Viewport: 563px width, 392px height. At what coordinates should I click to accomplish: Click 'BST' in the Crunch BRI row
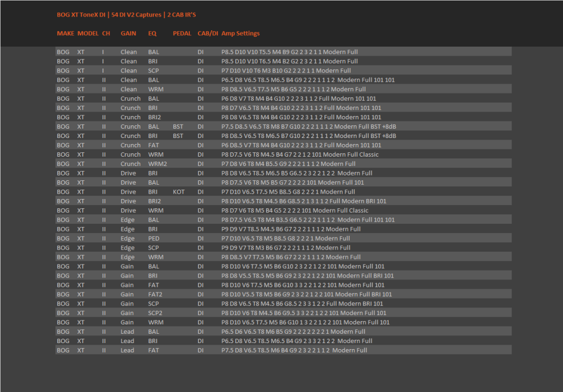click(x=178, y=136)
